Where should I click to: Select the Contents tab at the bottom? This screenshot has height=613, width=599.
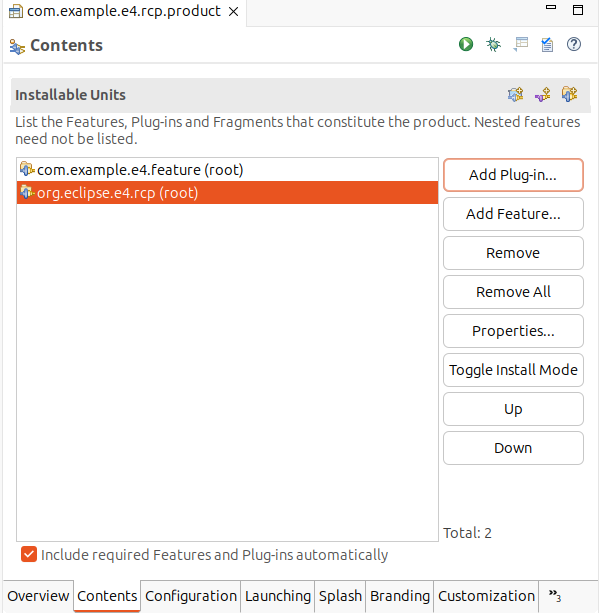pos(107,596)
